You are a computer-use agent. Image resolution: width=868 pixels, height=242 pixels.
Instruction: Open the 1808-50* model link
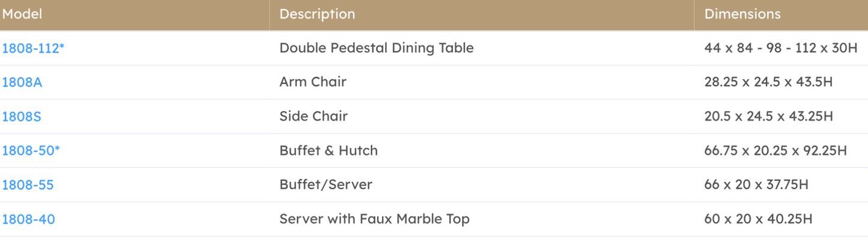pos(31,151)
